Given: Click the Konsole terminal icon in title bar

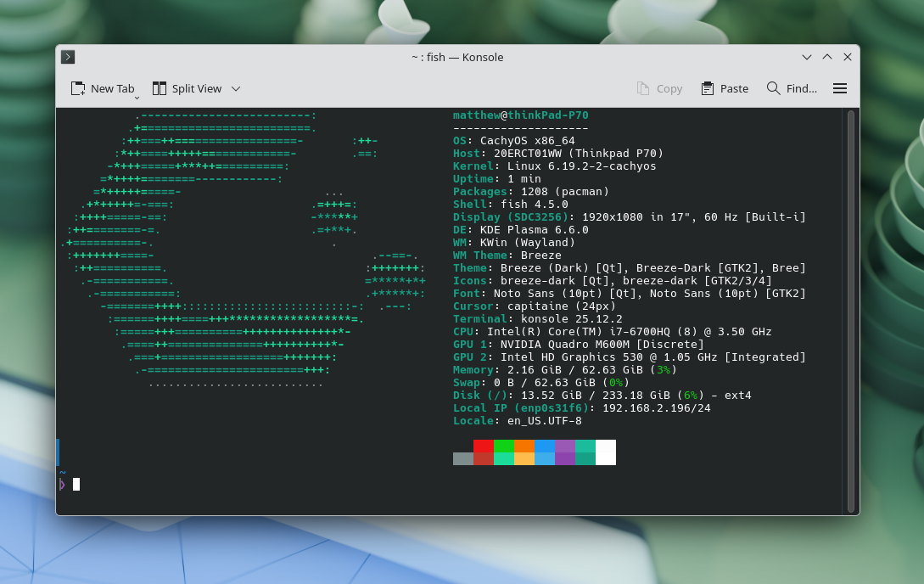Looking at the screenshot, I should click(x=69, y=57).
